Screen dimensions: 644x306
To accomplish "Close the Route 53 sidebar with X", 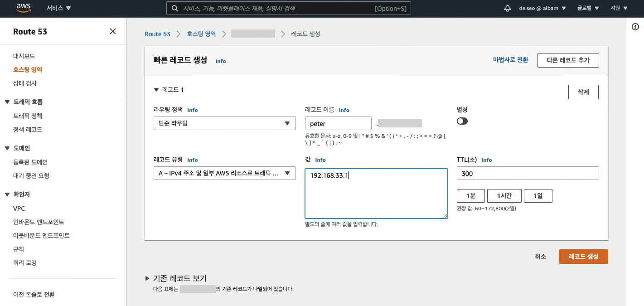I will click(113, 31).
